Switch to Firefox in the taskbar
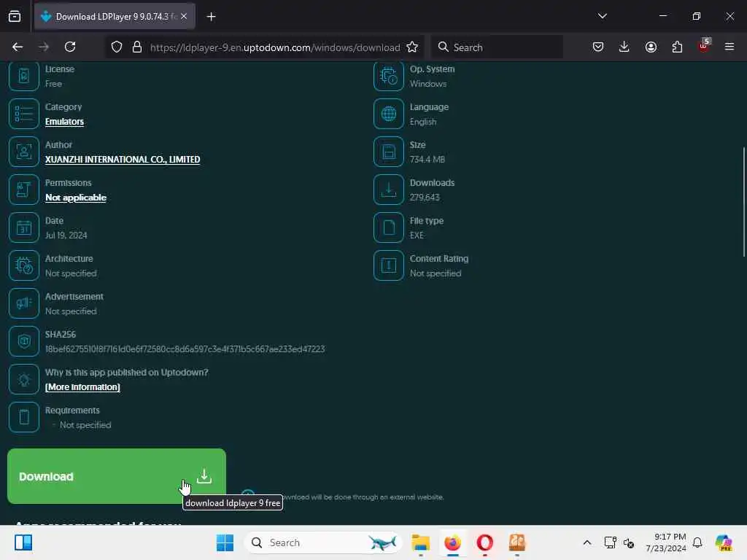The width and height of the screenshot is (747, 560). click(x=452, y=542)
